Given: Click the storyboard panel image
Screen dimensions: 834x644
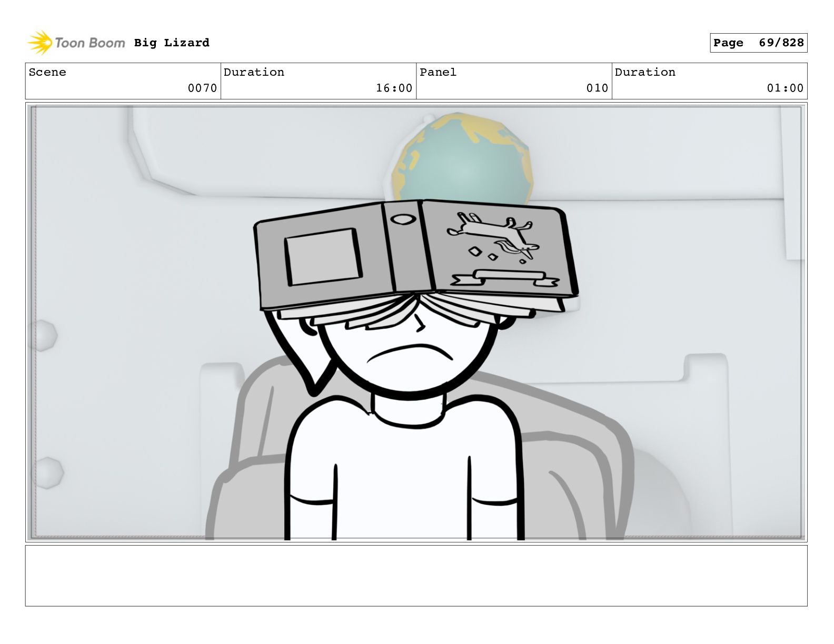Looking at the screenshot, I should (416, 322).
